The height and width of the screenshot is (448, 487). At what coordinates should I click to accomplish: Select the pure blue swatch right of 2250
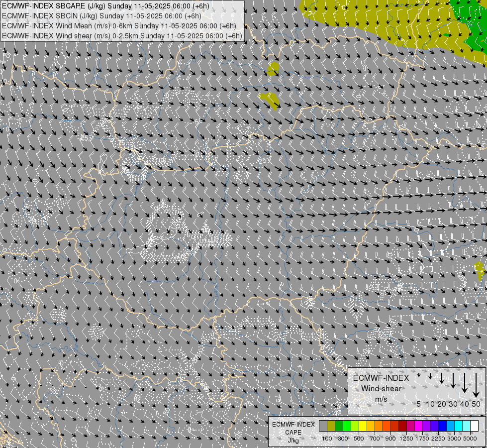coord(443,426)
